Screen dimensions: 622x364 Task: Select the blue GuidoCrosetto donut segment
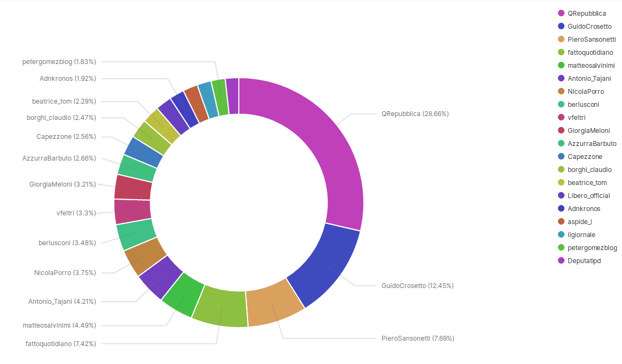pos(325,265)
